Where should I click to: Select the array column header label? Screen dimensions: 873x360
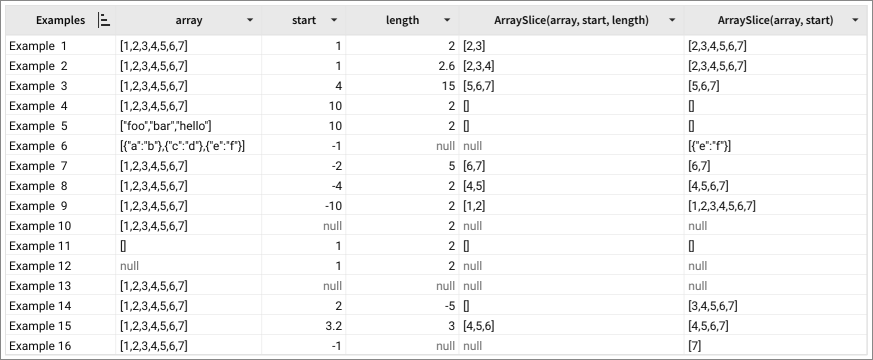[189, 21]
